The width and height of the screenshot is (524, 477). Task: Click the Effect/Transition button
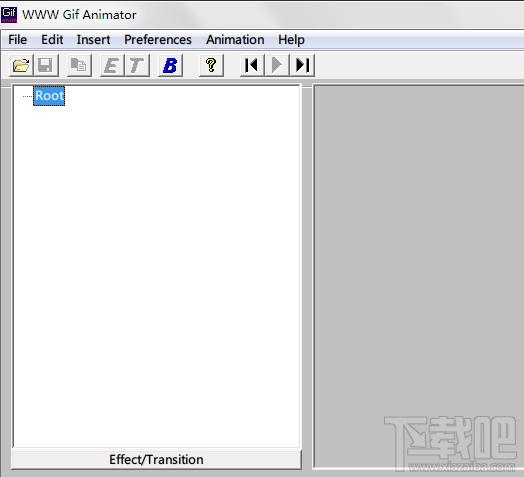coord(156,459)
